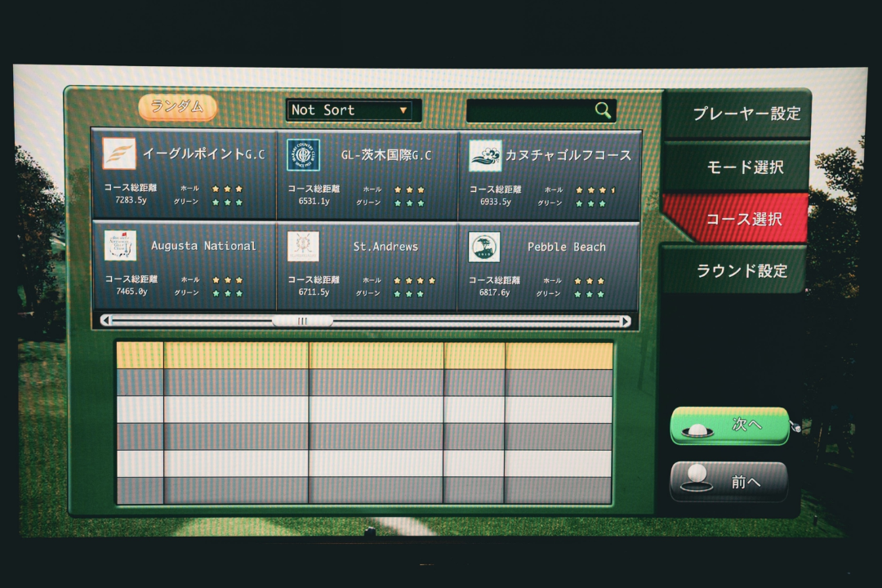
Task: Select the GL-茨木国際G.C course logo
Action: (x=303, y=154)
